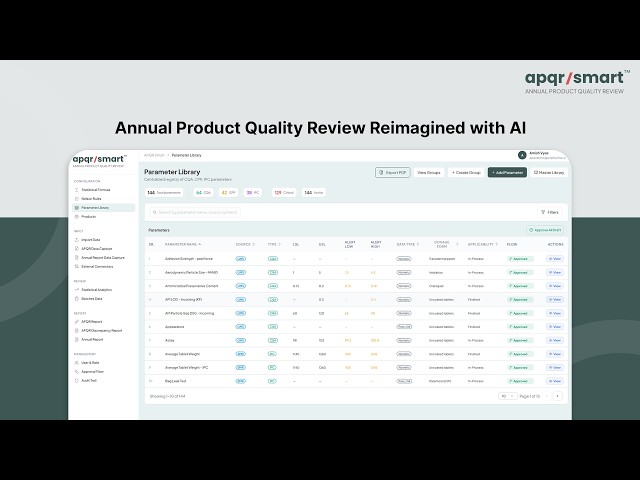Click the User & Role sidebar icon
The image size is (640, 480).
[x=77, y=362]
